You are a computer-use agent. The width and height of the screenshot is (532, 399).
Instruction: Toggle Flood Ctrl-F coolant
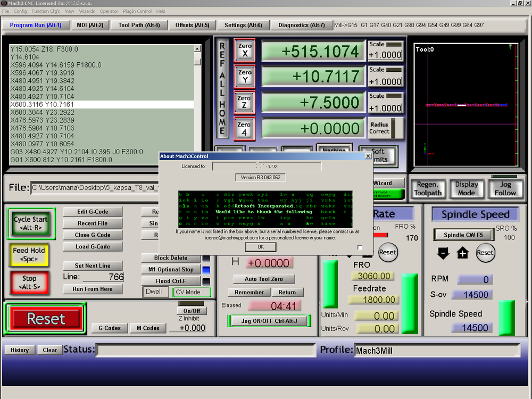click(170, 281)
